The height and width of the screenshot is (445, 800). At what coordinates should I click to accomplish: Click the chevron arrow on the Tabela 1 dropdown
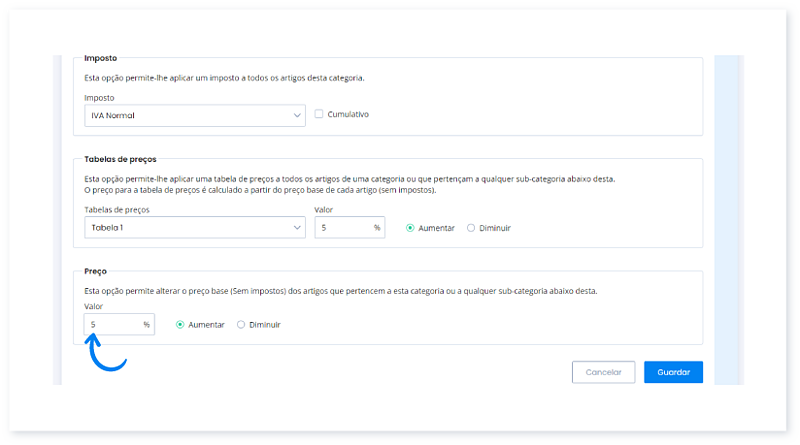pos(297,227)
